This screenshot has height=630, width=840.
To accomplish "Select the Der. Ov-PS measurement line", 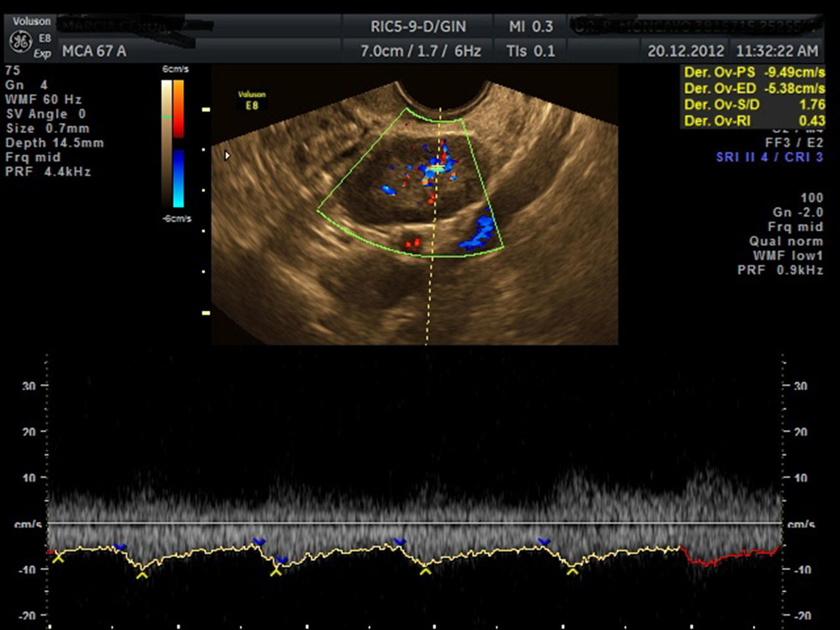I will pos(753,72).
